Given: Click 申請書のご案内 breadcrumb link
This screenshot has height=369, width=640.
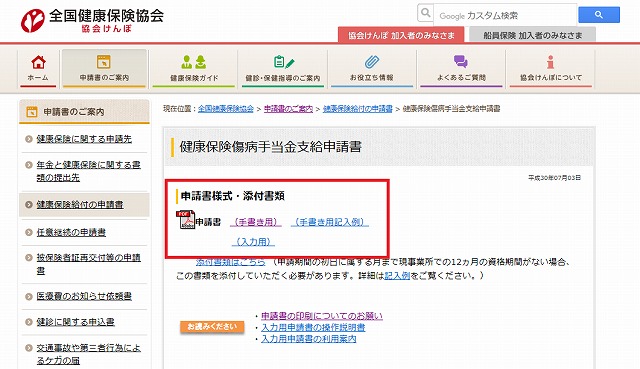Looking at the screenshot, I should click(x=288, y=109).
